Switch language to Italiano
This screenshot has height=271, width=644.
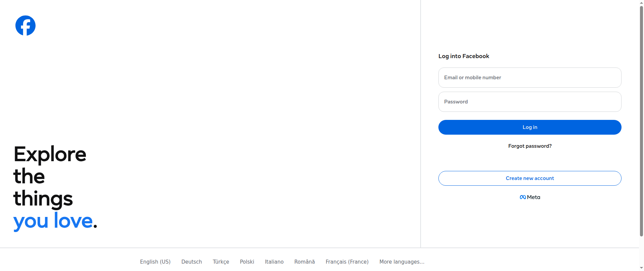pos(274,262)
